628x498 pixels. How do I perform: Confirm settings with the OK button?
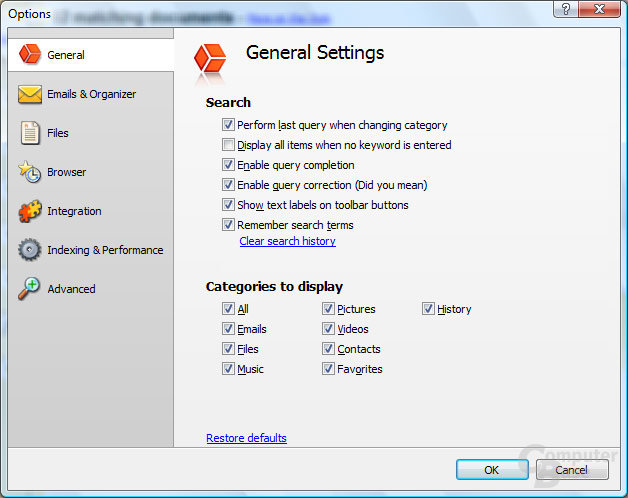click(492, 470)
